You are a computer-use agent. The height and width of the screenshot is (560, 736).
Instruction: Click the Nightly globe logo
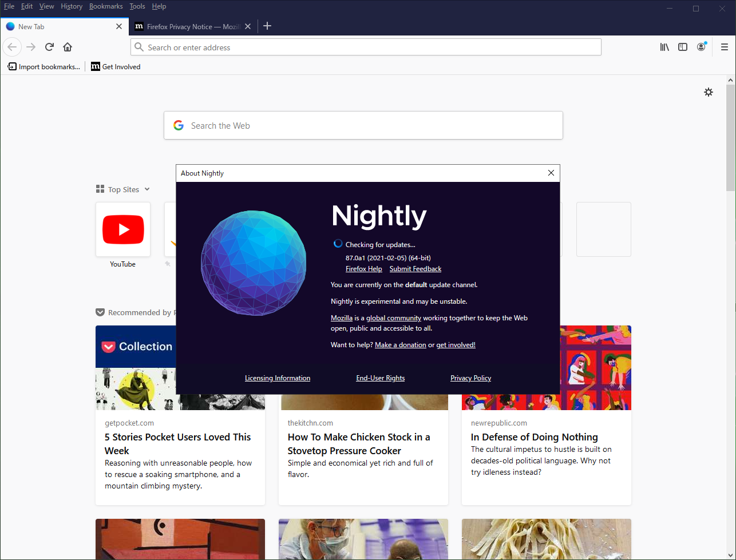254,263
